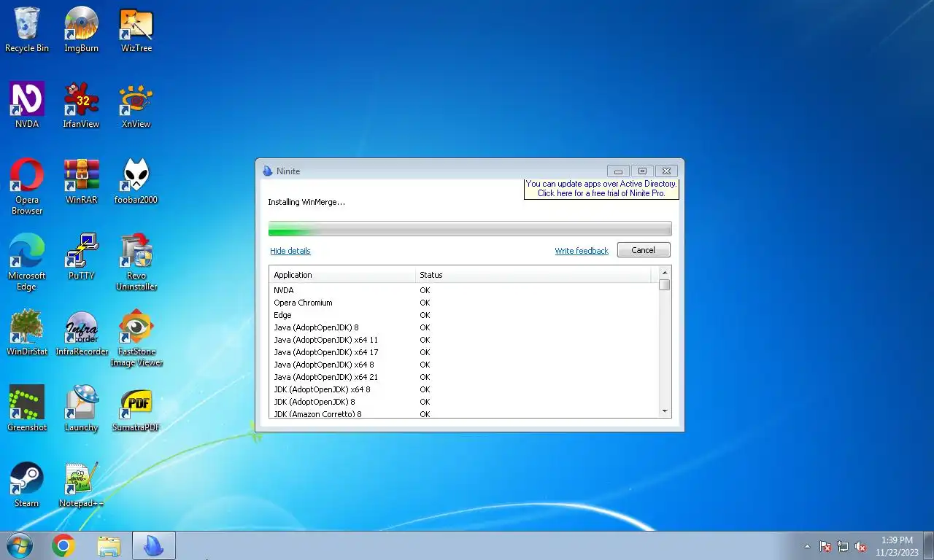Viewport: 934px width, 560px height.
Task: Launch Google Chrome from the taskbar
Action: pyautogui.click(x=63, y=545)
